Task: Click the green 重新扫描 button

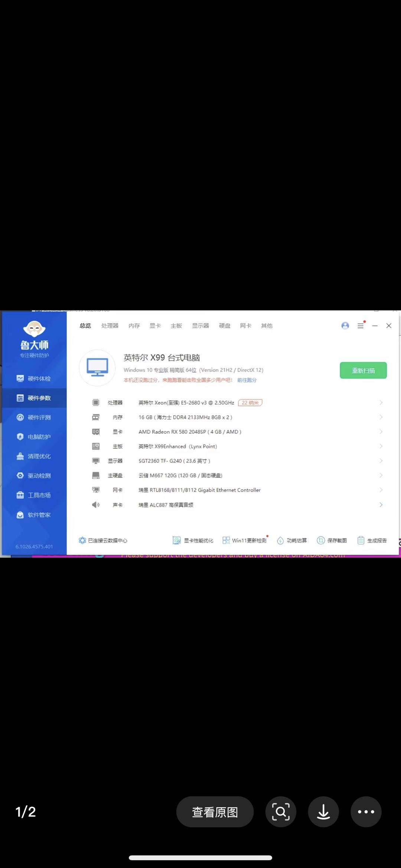Action: (x=363, y=371)
